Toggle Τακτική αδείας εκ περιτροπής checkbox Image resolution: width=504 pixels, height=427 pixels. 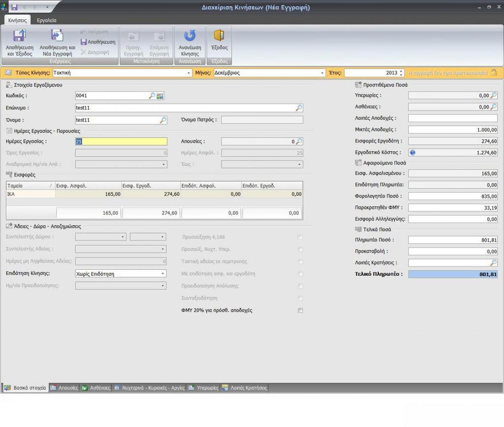click(x=300, y=262)
